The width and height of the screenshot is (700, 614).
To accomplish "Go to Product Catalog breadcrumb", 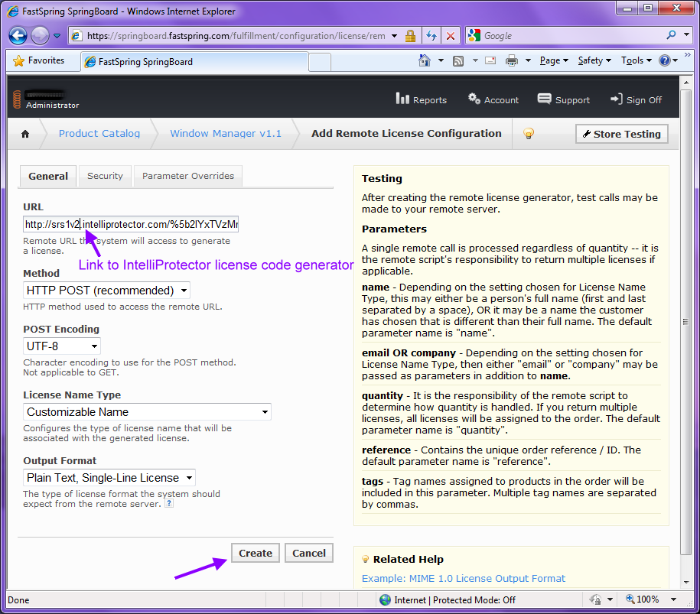I will 99,133.
